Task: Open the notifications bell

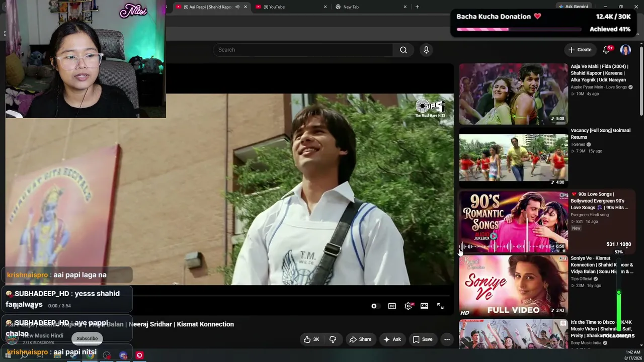Action: (x=606, y=50)
